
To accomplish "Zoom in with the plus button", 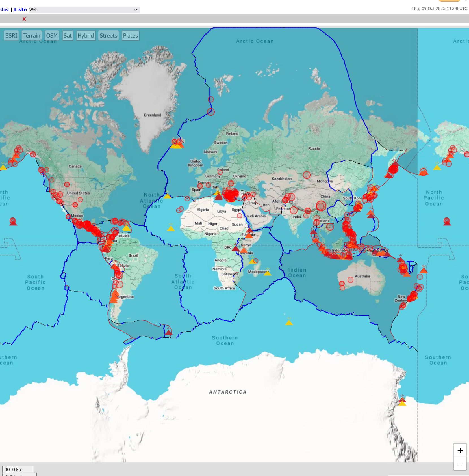I will pos(460,451).
